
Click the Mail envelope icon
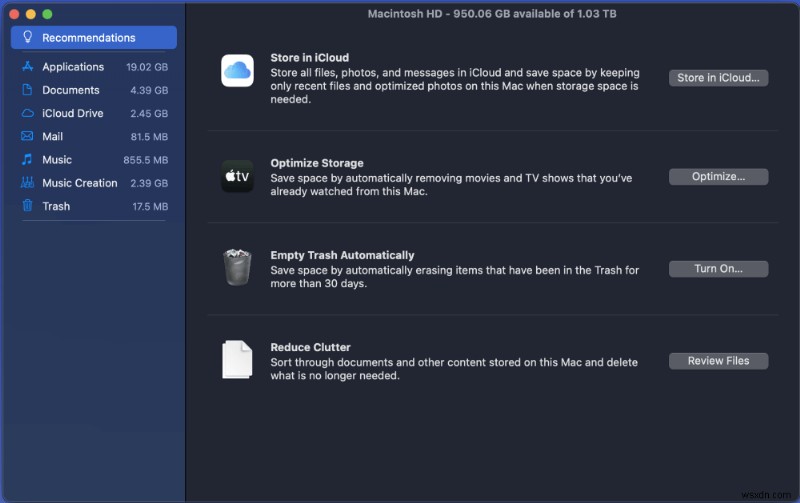tap(28, 136)
